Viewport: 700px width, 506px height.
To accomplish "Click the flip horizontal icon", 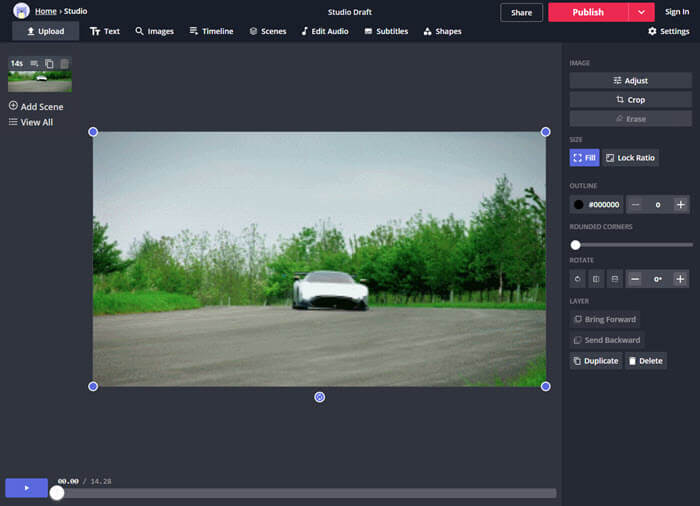I will [596, 279].
